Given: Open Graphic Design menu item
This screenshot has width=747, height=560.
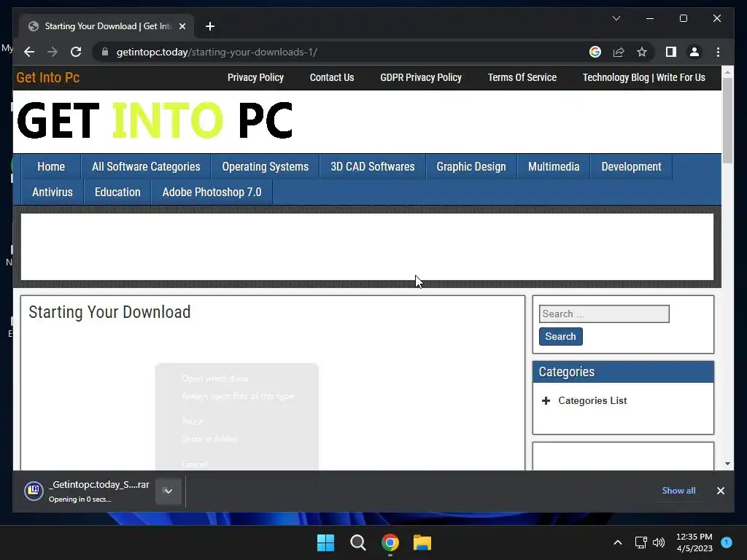Looking at the screenshot, I should (471, 167).
